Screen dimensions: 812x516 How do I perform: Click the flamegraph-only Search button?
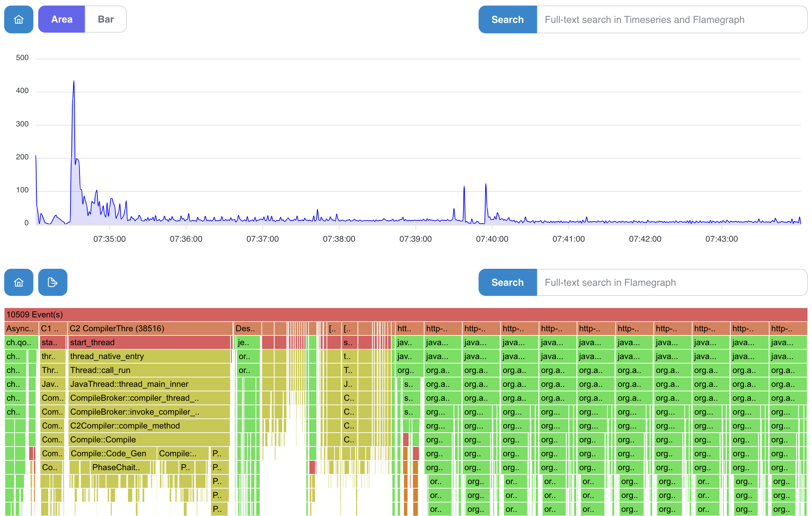point(507,282)
